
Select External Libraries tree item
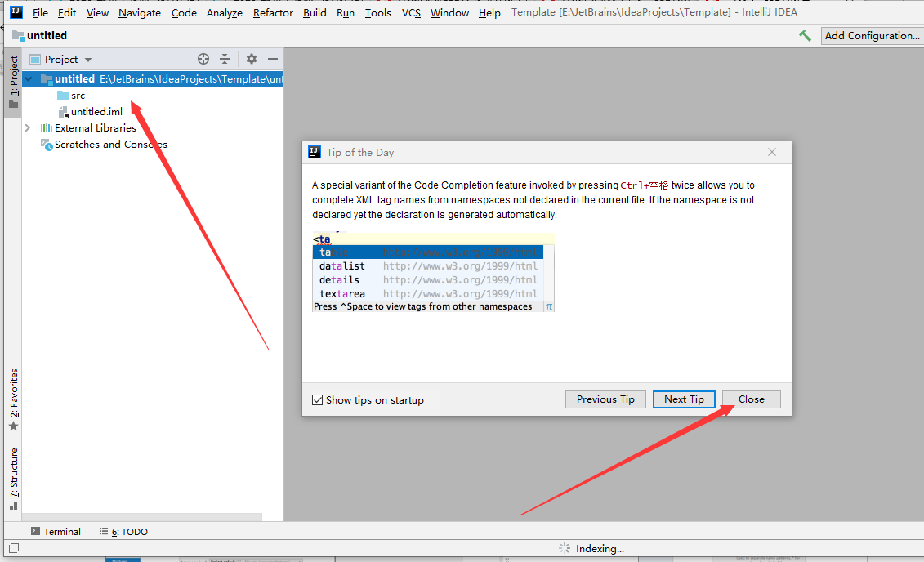[x=96, y=127]
